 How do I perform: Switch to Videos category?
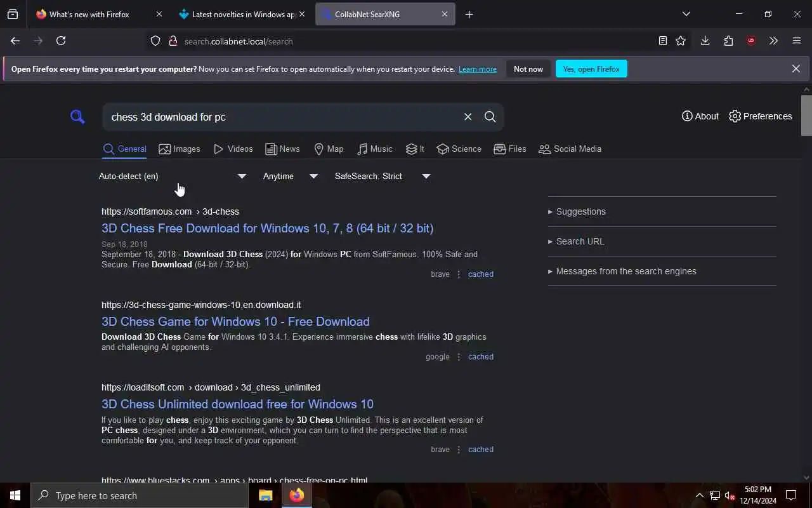[x=233, y=149]
